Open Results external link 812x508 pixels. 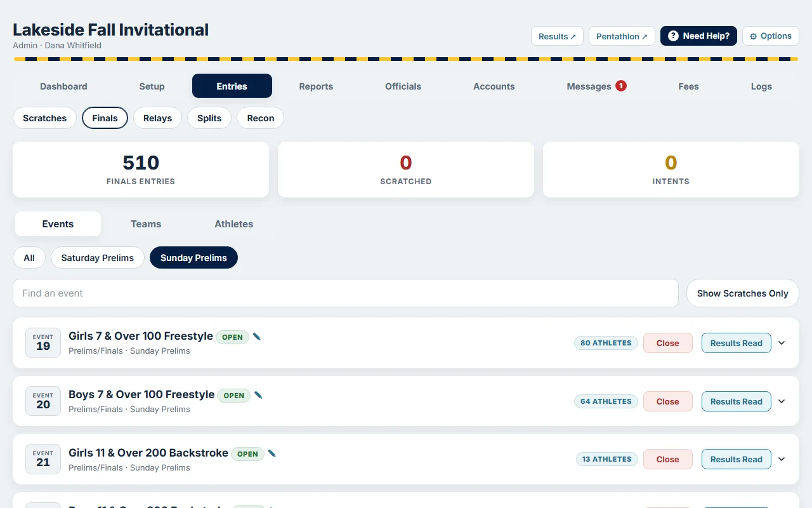click(557, 36)
